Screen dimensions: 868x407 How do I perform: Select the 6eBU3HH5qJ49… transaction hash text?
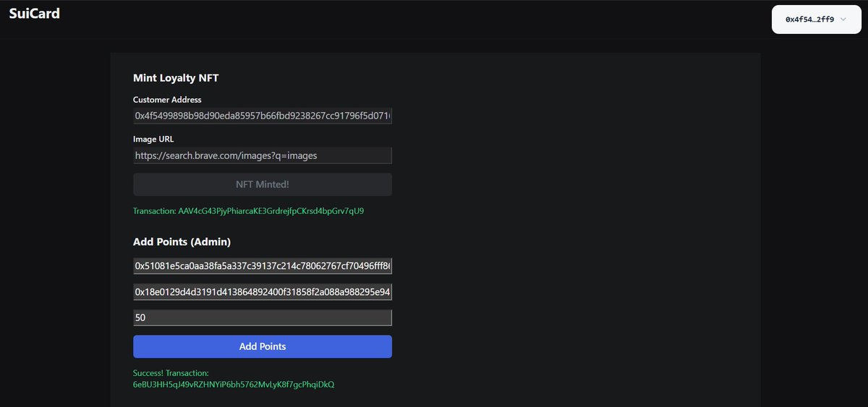click(234, 385)
